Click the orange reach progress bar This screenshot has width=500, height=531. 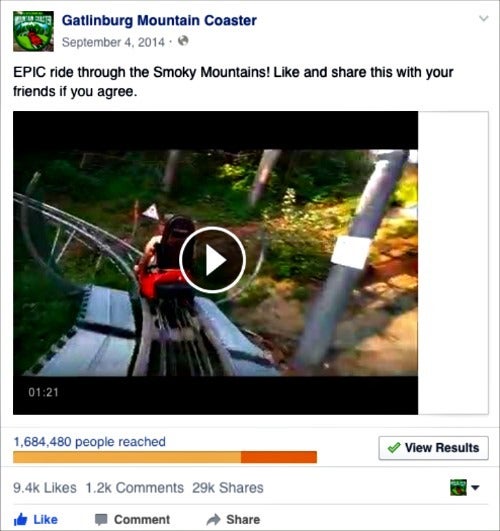(x=165, y=457)
